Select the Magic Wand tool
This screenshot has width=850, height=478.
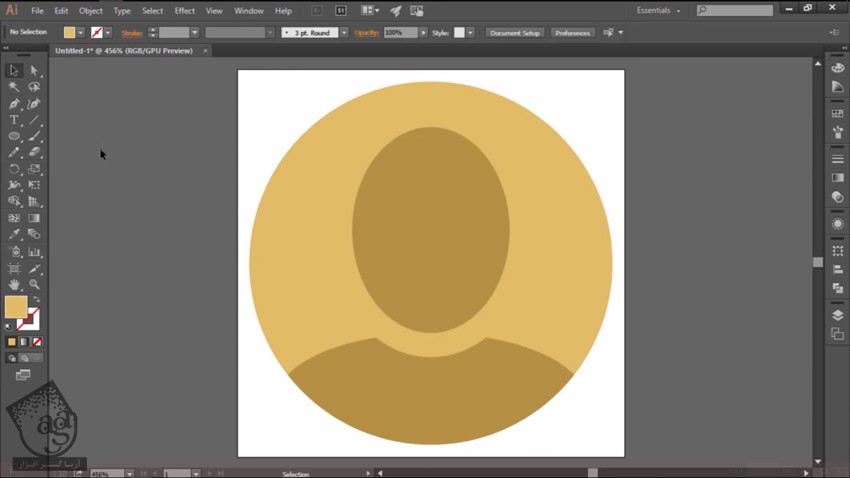(14, 87)
